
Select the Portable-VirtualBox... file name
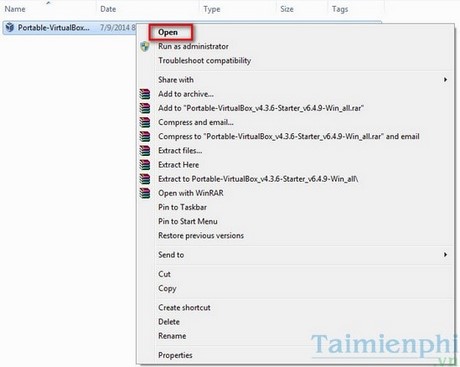pos(54,28)
